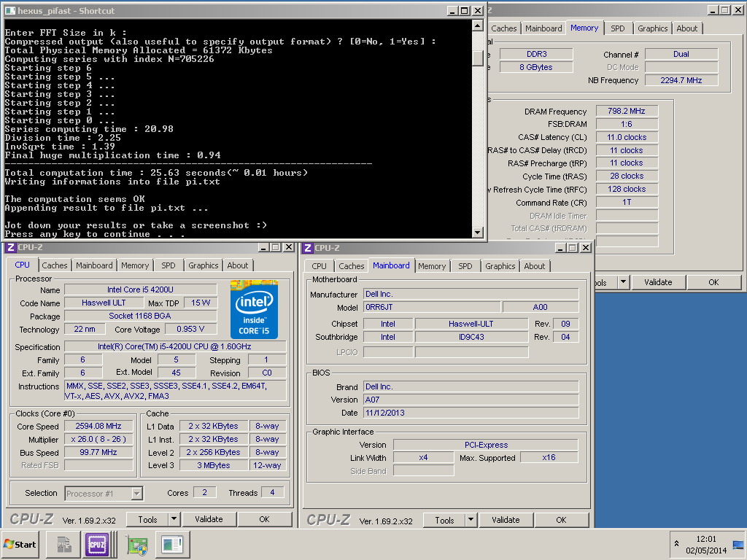
Task: Click the Specification field i5-4200U CPU @ 1.60GHz
Action: (x=175, y=346)
